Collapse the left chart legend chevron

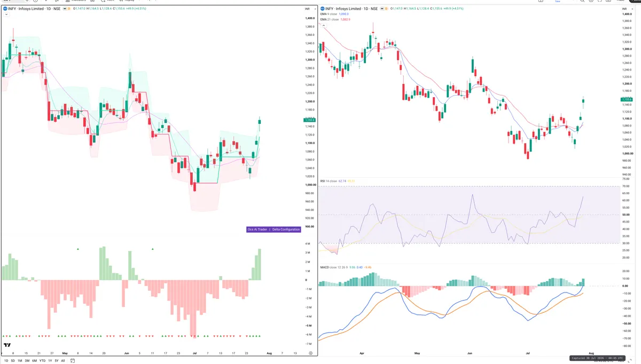pos(5,14)
